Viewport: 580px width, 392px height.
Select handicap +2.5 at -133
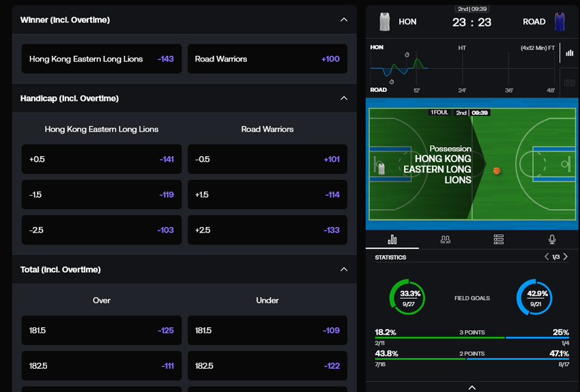click(x=267, y=230)
